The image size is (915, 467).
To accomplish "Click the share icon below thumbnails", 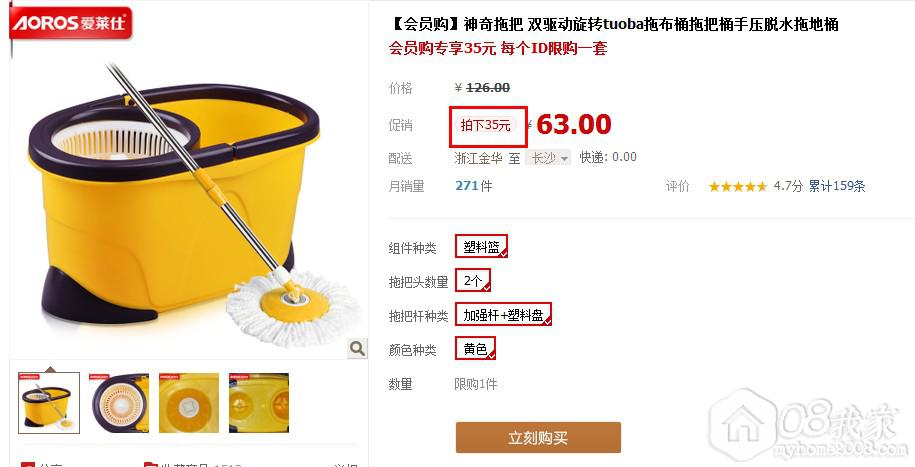I will 27,465.
